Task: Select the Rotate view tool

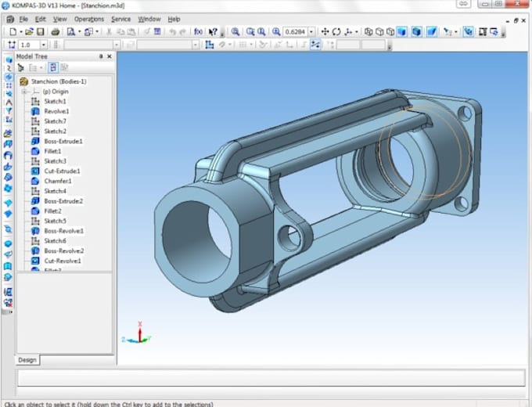Action: pyautogui.click(x=336, y=31)
